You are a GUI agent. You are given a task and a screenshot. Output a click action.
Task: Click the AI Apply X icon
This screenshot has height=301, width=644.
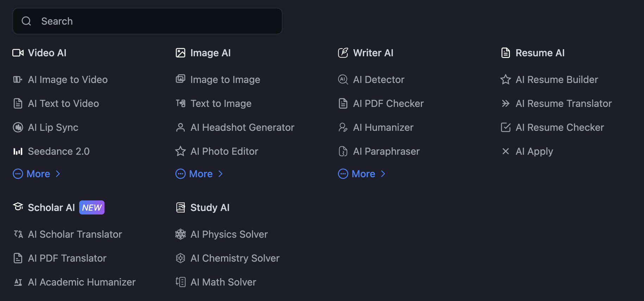tap(506, 151)
